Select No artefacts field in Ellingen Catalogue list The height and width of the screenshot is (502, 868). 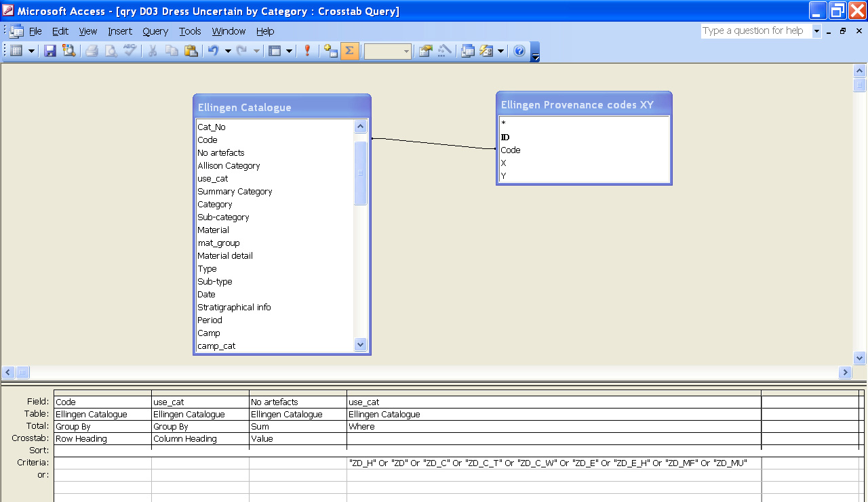(221, 152)
